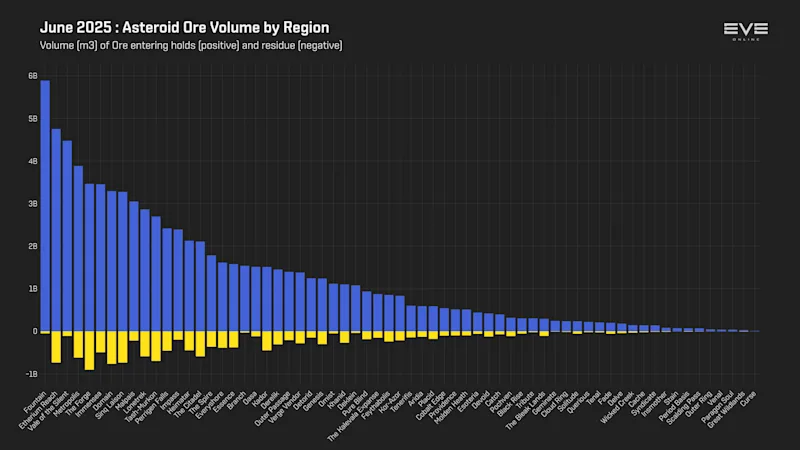
Task: Click the "Pochven" region label
Action: tap(501, 403)
